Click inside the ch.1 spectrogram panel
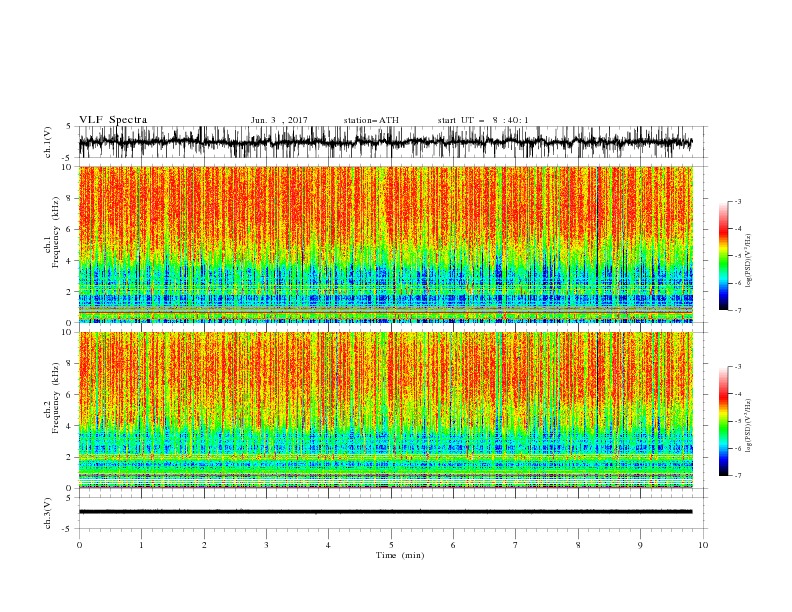The height and width of the screenshot is (612, 792). click(386, 244)
